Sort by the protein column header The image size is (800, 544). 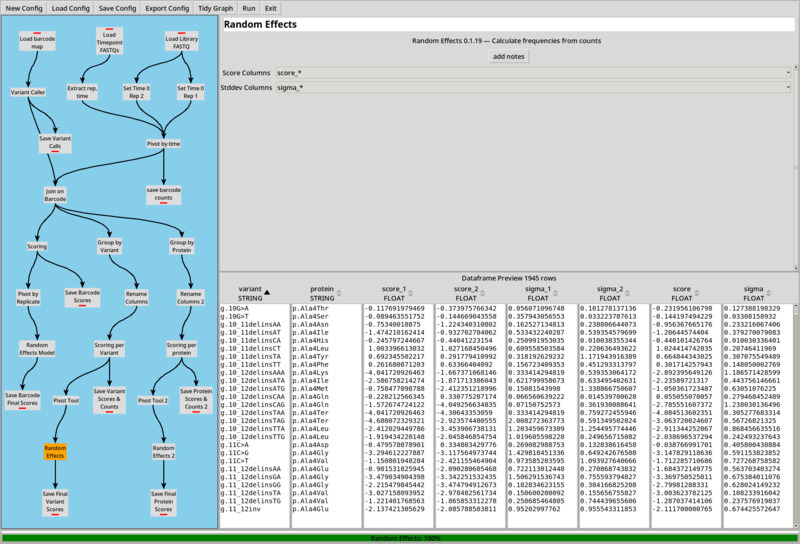[x=327, y=293]
